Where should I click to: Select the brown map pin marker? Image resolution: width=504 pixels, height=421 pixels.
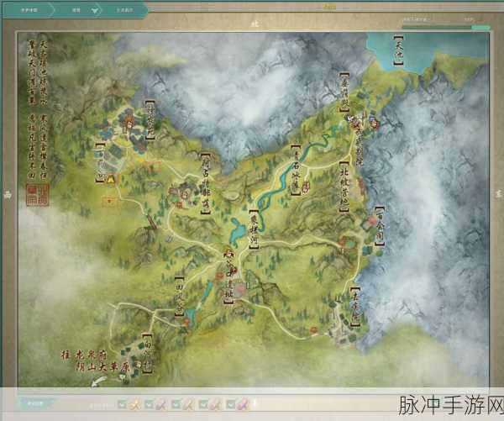tap(216, 404)
